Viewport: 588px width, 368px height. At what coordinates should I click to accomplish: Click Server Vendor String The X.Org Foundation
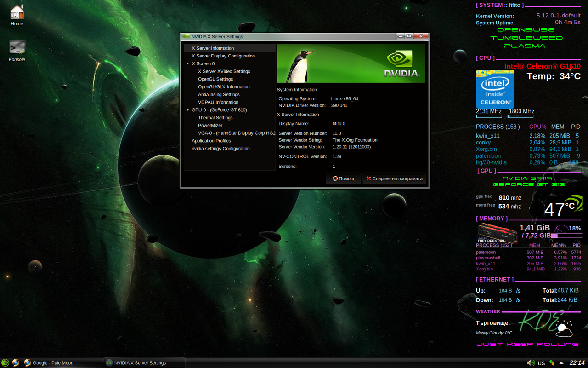tap(355, 140)
